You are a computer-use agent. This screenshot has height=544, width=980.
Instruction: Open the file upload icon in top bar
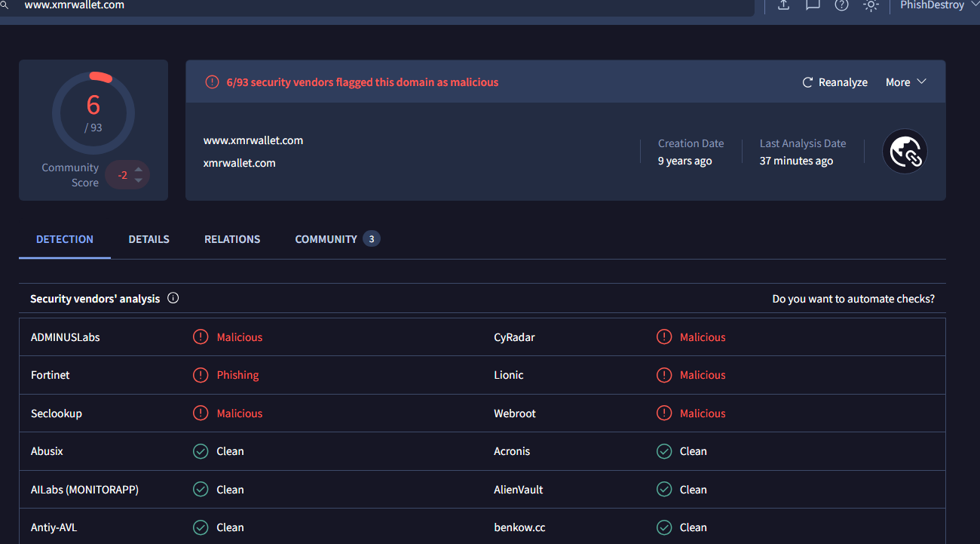(x=782, y=5)
